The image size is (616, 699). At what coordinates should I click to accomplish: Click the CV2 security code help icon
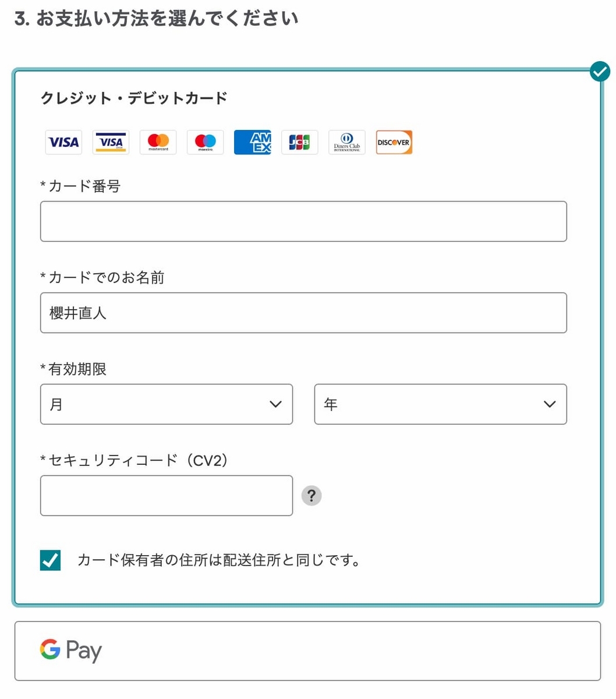312,496
